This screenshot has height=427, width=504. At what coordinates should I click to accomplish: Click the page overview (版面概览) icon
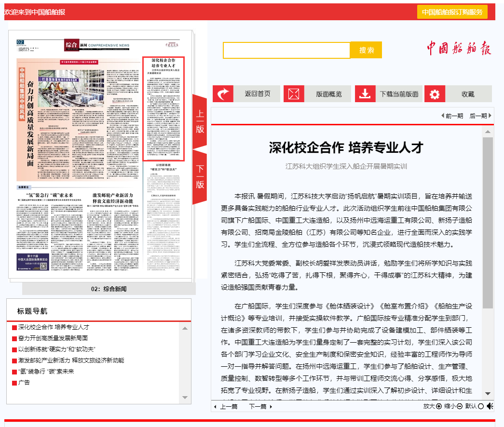pyautogui.click(x=293, y=94)
